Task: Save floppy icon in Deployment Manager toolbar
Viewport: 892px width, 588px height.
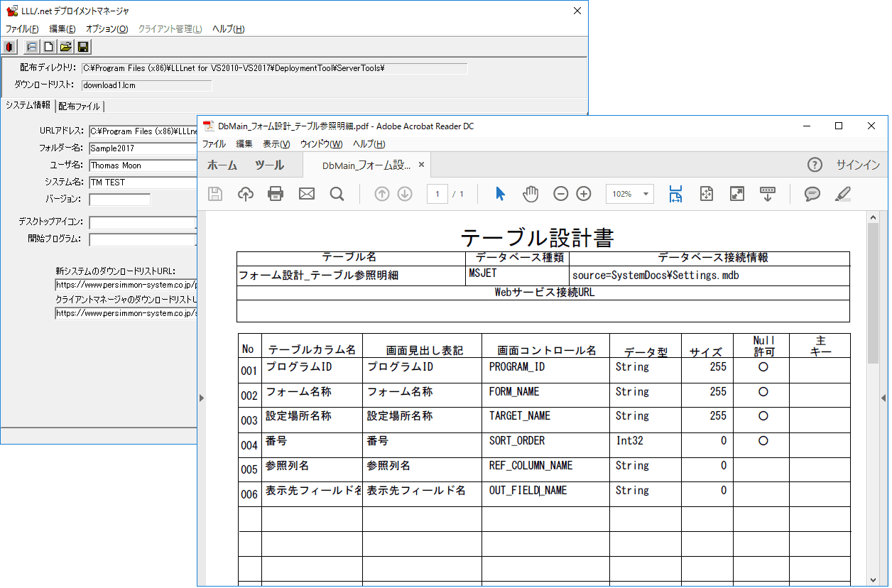Action: tap(82, 47)
